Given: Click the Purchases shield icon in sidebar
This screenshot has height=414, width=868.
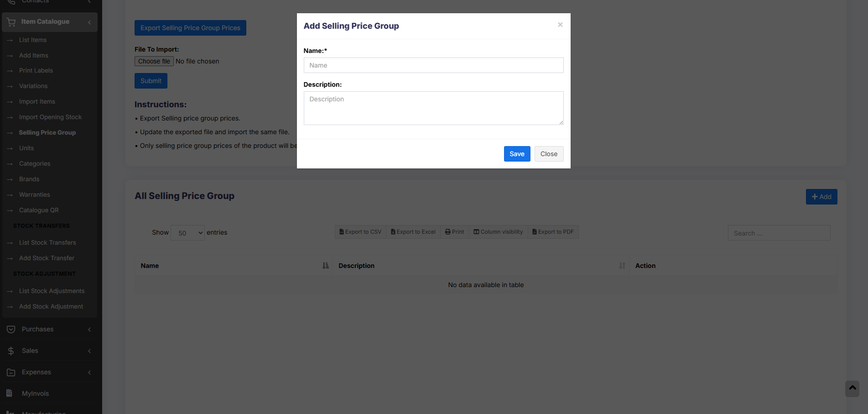Looking at the screenshot, I should 11,329.
